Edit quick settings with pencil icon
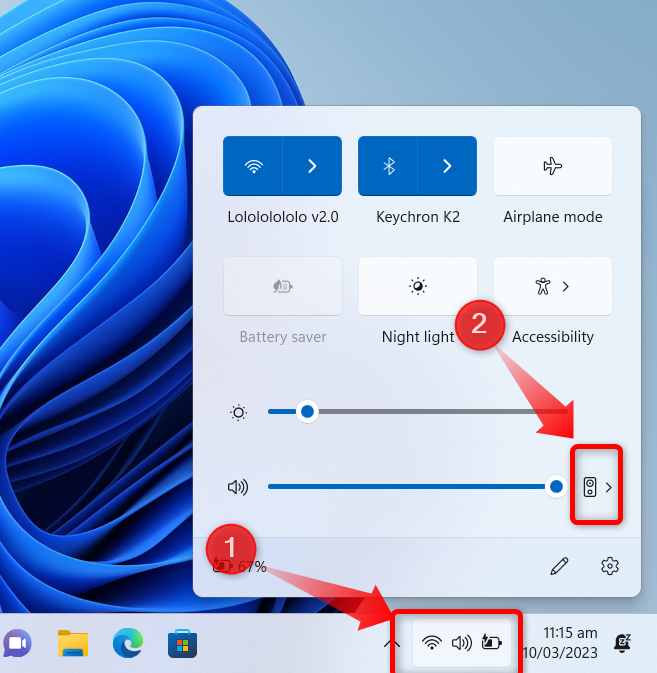 (x=559, y=566)
